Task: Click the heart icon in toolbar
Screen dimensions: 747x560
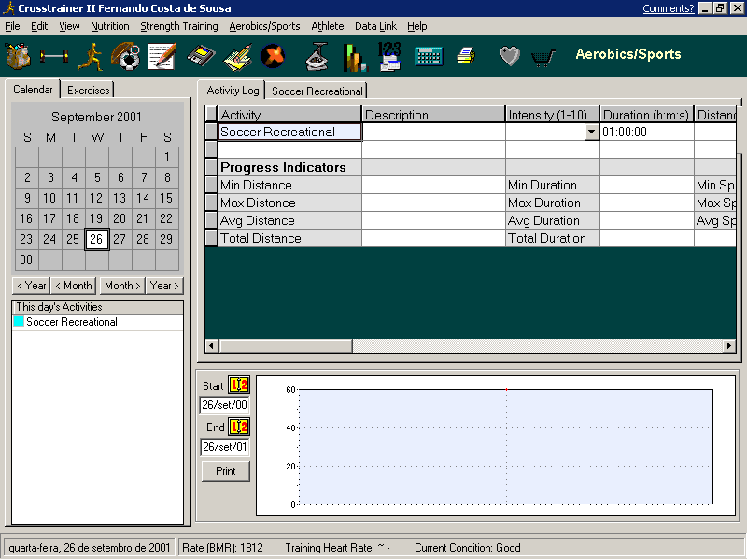Action: 509,57
